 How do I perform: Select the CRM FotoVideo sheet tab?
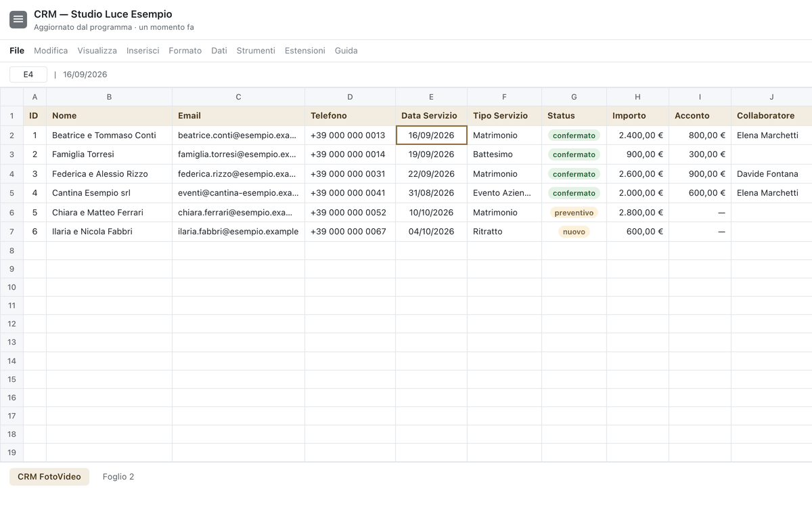click(x=49, y=477)
